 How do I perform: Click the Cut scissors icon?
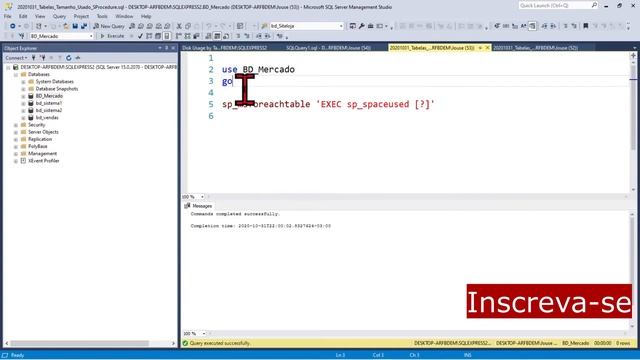179,26
